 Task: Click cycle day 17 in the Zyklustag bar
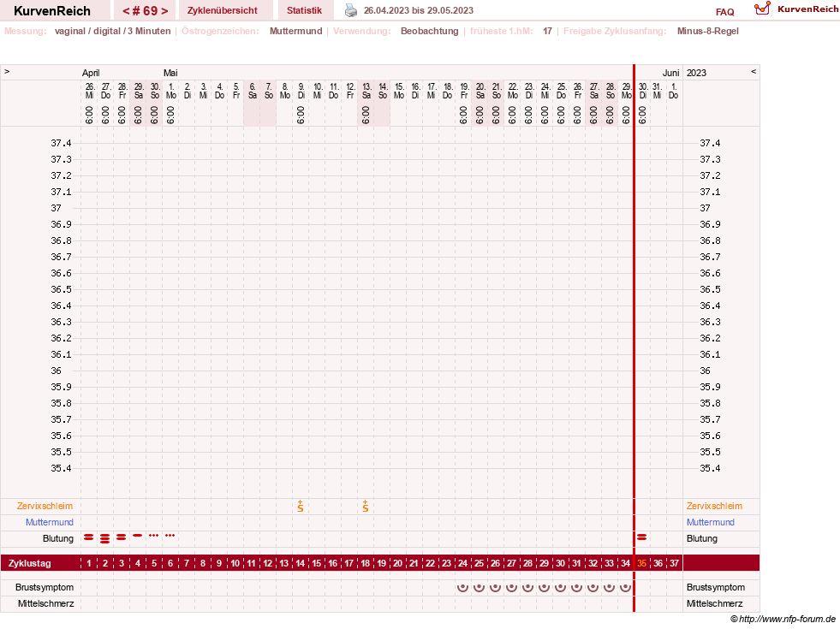tap(349, 563)
